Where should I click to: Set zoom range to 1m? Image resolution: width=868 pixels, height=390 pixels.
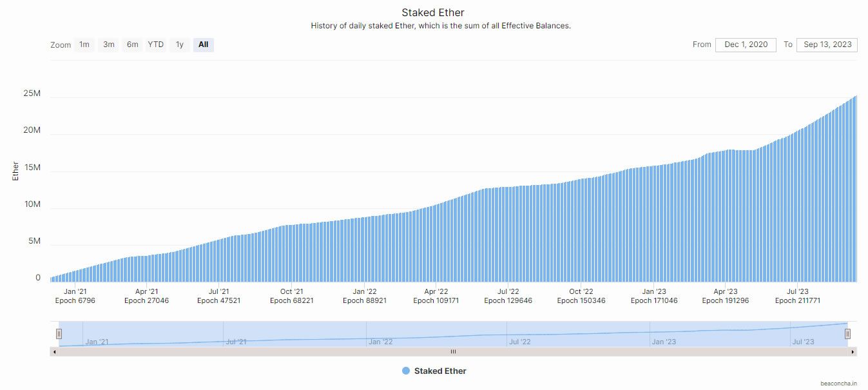point(84,44)
